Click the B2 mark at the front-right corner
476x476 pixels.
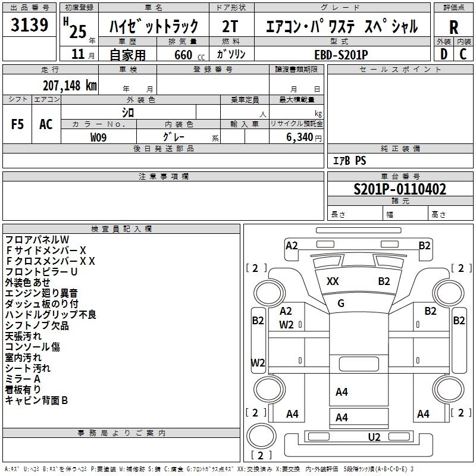click(x=424, y=245)
